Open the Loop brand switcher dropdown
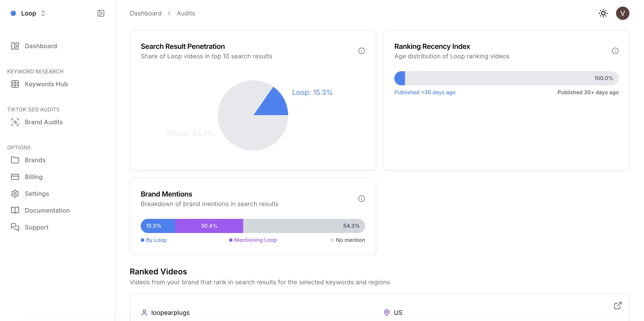 28,13
